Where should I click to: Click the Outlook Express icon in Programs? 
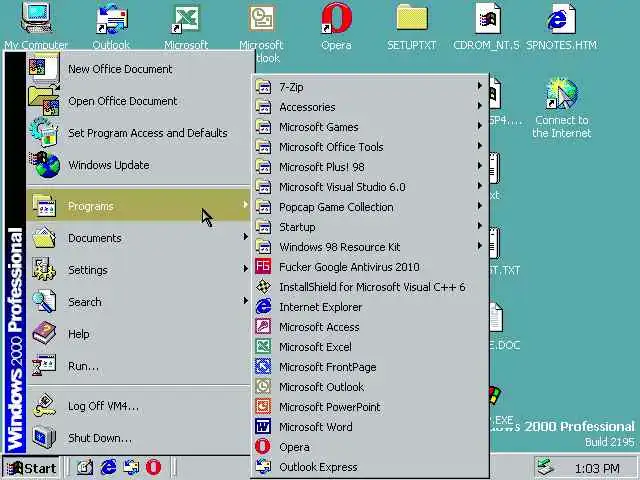(x=263, y=467)
